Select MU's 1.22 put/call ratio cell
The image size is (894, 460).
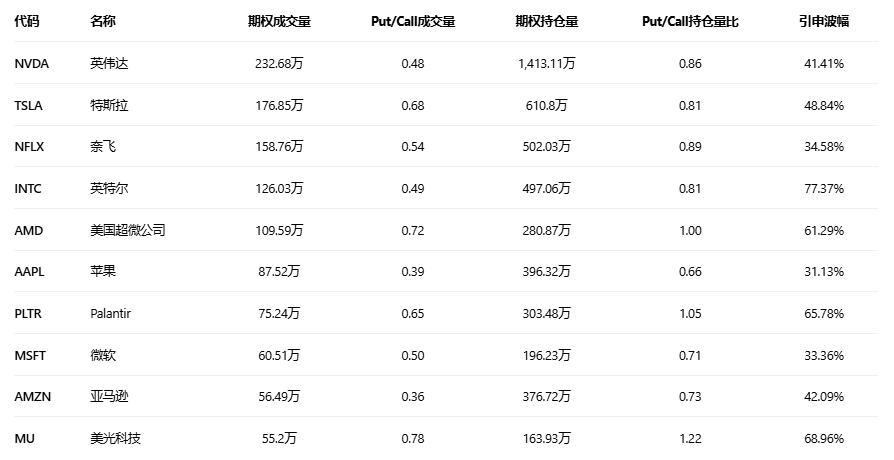[689, 438]
